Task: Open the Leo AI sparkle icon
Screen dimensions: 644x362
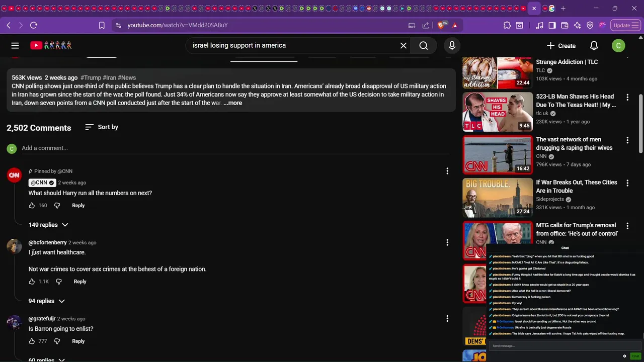Action: click(x=577, y=25)
